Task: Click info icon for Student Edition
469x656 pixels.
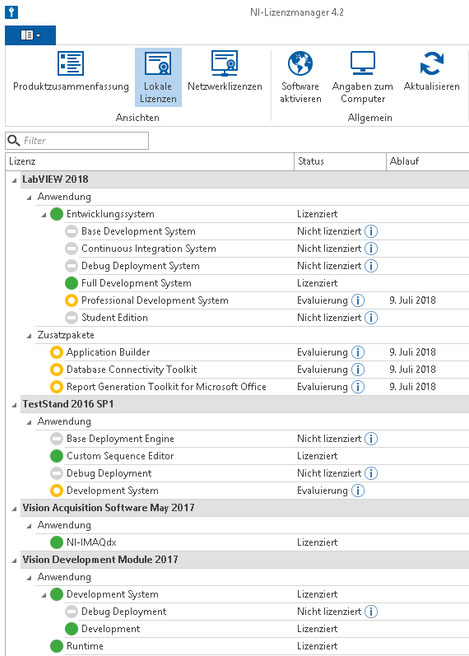Action: point(371,318)
